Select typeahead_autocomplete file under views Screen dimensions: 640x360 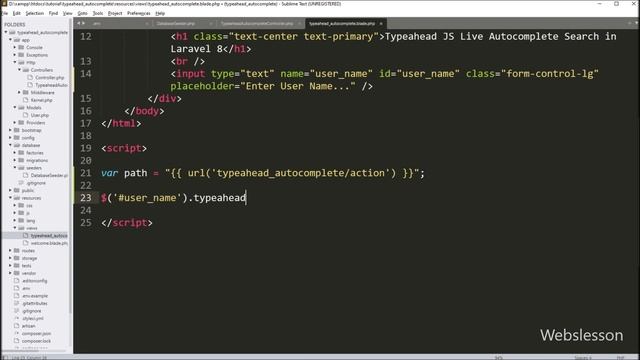[x=49, y=236]
